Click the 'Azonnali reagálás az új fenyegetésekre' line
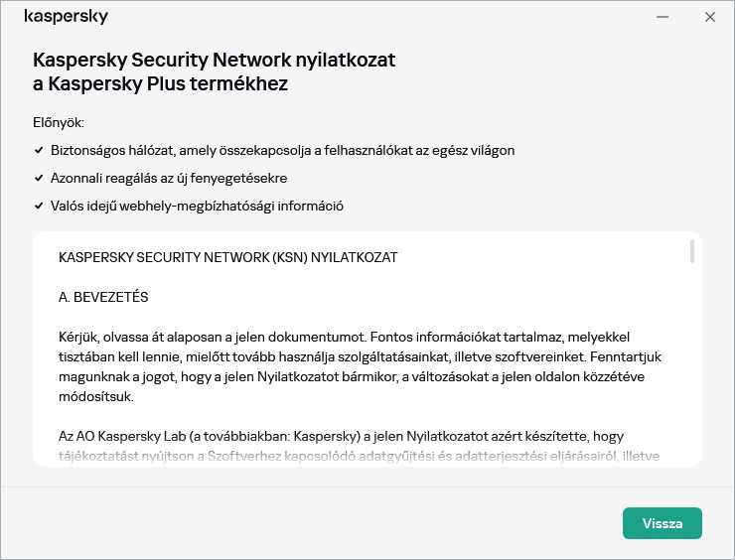Screen dimensions: 735x560 175,179
